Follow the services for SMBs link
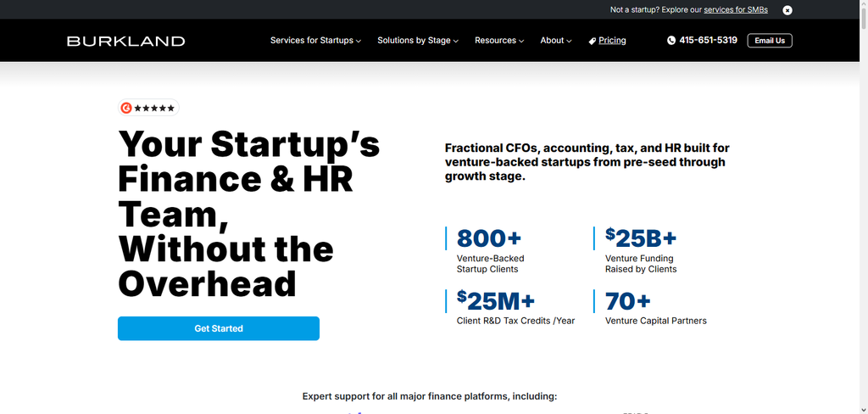The width and height of the screenshot is (868, 414). (x=736, y=10)
